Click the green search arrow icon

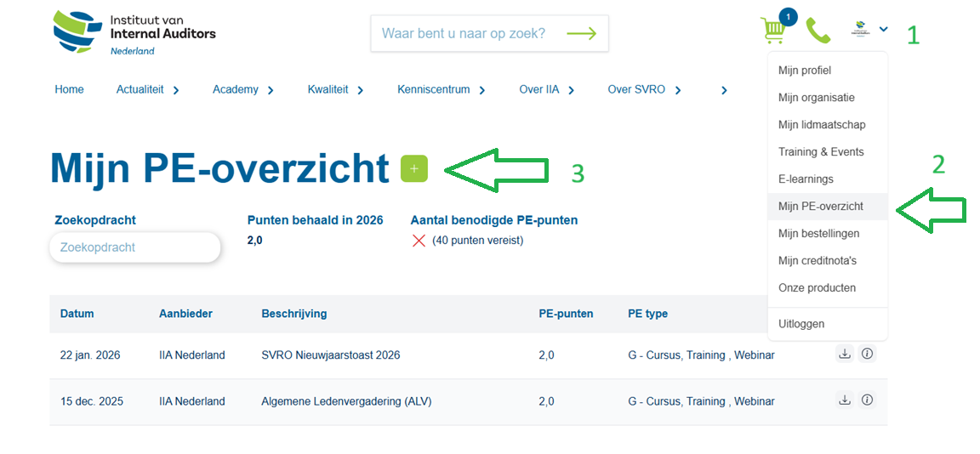582,34
